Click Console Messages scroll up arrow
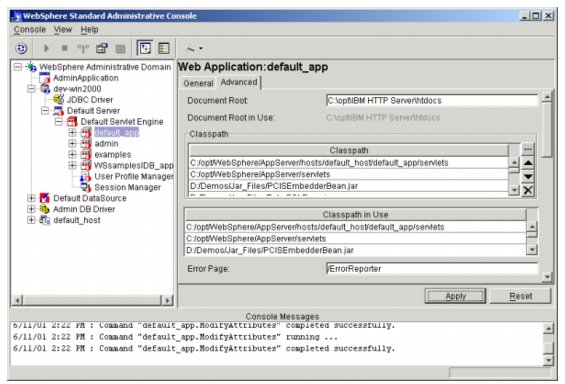Viewport: 565px width, 384px height. [548, 328]
